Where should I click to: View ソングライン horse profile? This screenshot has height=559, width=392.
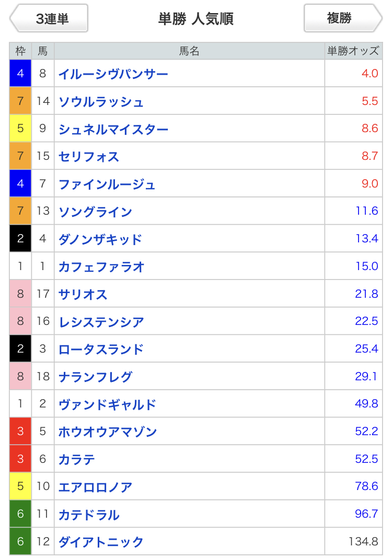tap(95, 212)
